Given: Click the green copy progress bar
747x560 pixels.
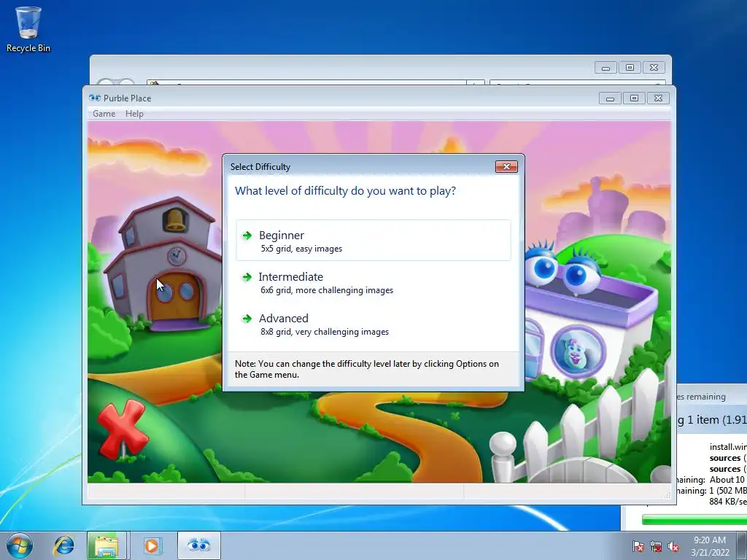Looking at the screenshot, I should tap(694, 519).
